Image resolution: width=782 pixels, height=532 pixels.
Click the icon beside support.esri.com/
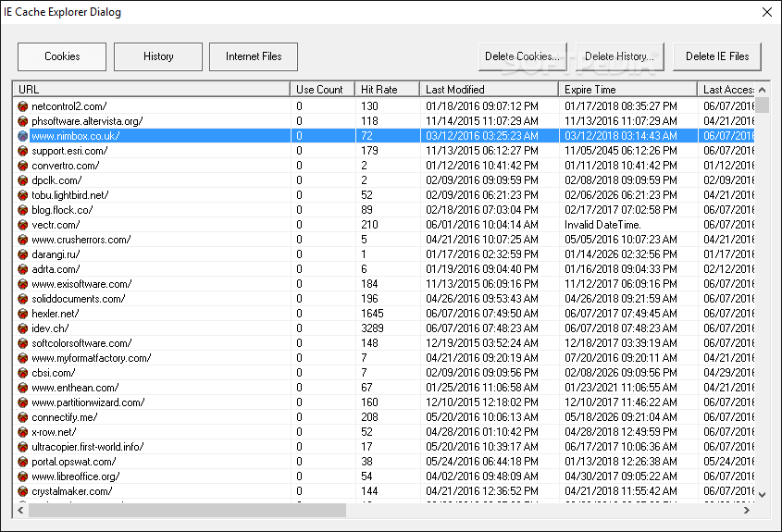point(22,151)
